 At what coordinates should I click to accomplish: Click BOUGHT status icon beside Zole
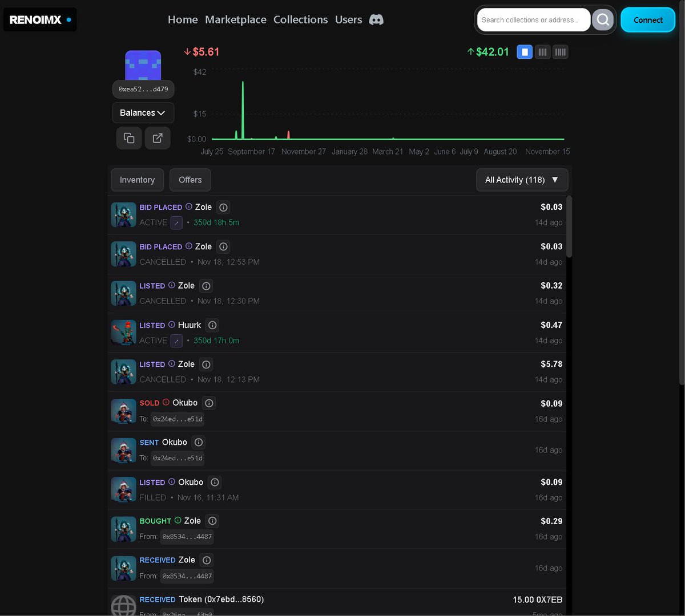pyautogui.click(x=178, y=521)
